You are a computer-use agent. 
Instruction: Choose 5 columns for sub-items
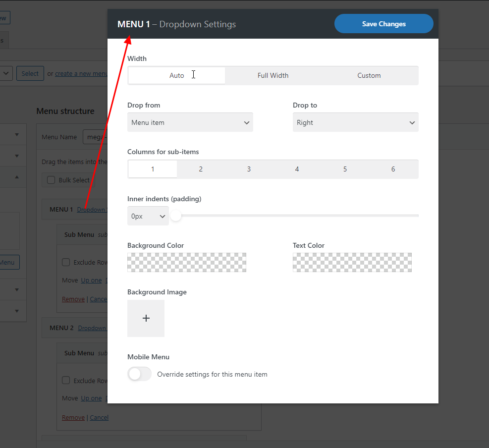[x=345, y=169]
